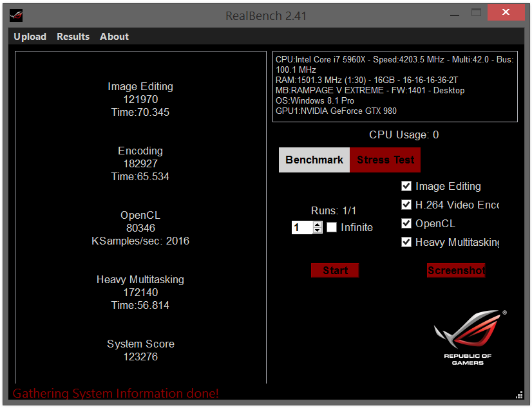Close the RealBench window
Screen dimensions: 532x408
506,12
